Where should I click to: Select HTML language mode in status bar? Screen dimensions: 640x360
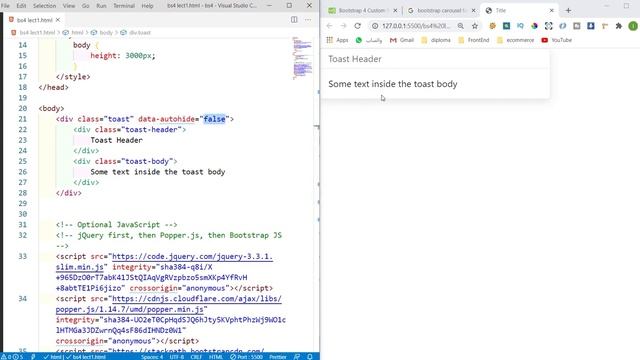216,357
